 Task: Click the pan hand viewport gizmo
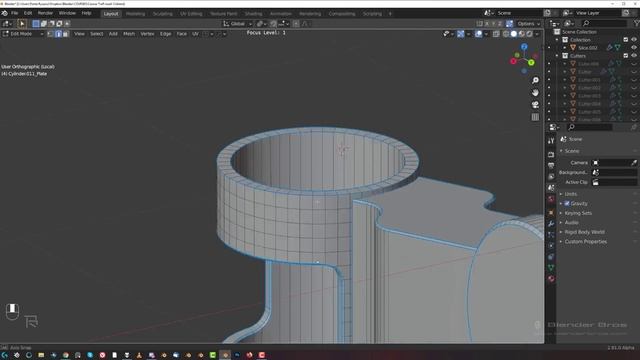pos(535,93)
